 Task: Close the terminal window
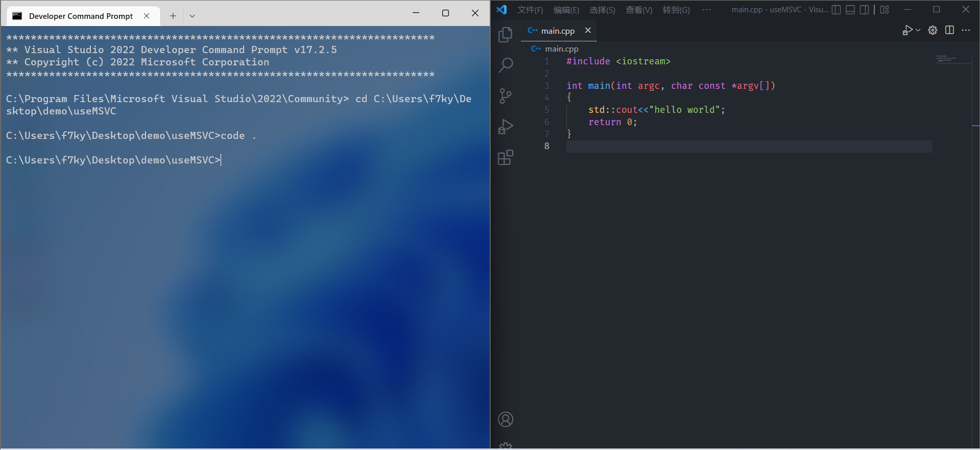click(475, 13)
